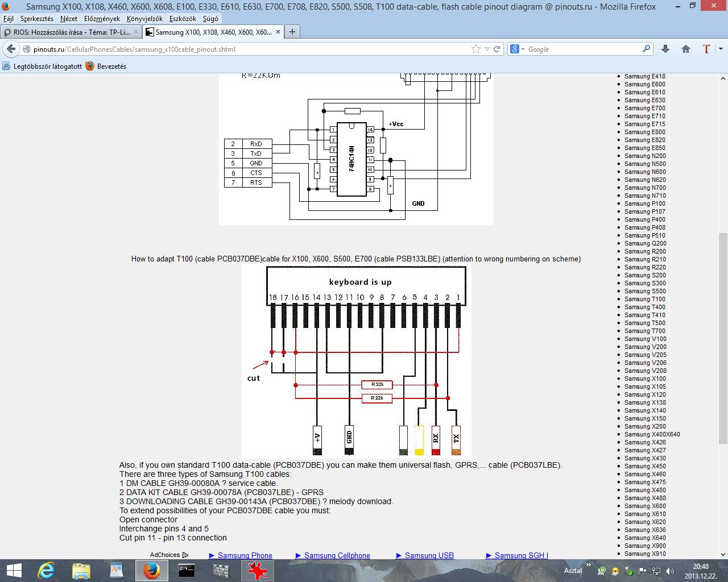The height and width of the screenshot is (582, 728).
Task: Click the red T toolbar extension icon
Action: tap(706, 49)
